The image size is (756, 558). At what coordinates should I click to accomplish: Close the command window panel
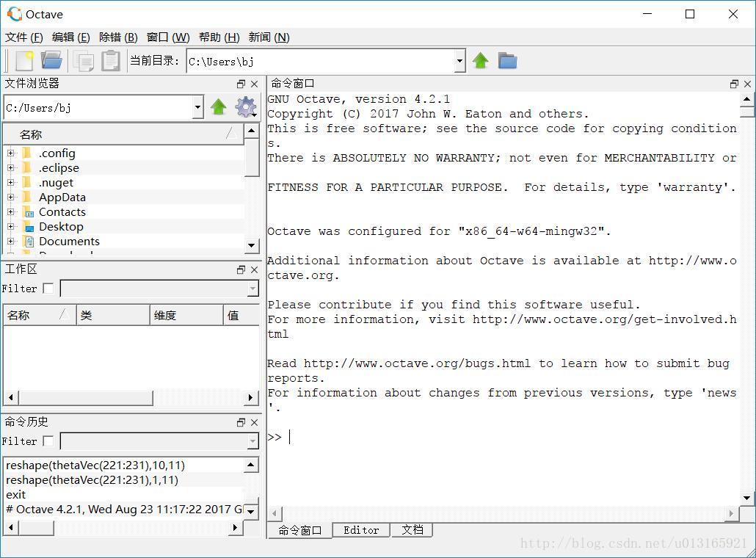point(747,84)
